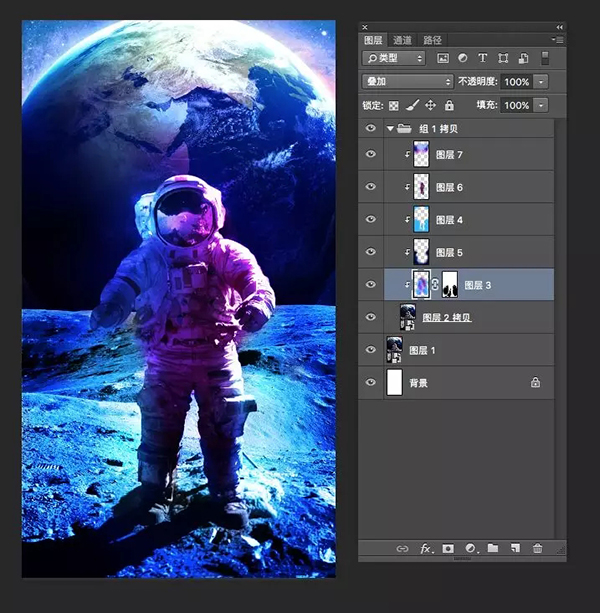Open the 不透明度 opacity slider arrow

coord(541,82)
